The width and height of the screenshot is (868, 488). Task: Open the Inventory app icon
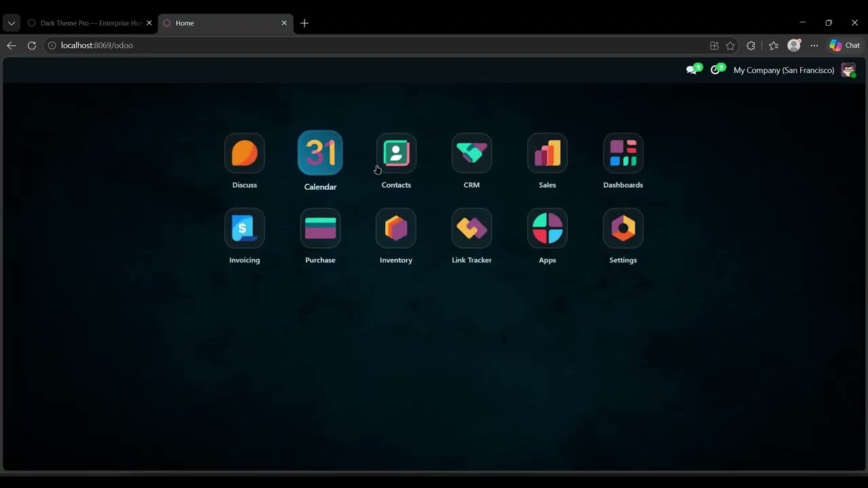click(396, 228)
